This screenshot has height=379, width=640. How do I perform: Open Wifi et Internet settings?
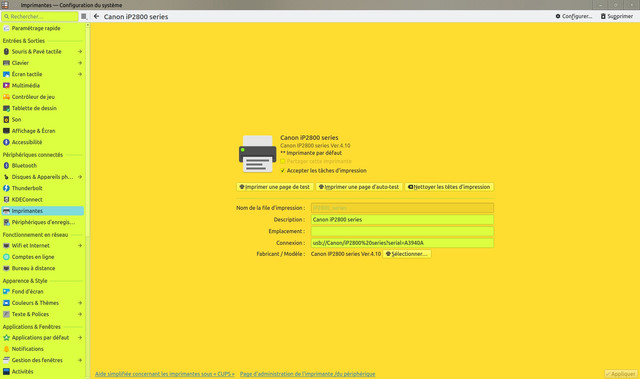(x=42, y=246)
